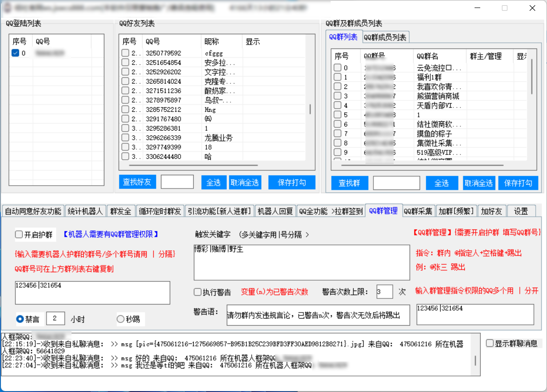Toggle the 显示群聊消息 checkbox
The width and height of the screenshot is (547, 392).
(490, 343)
